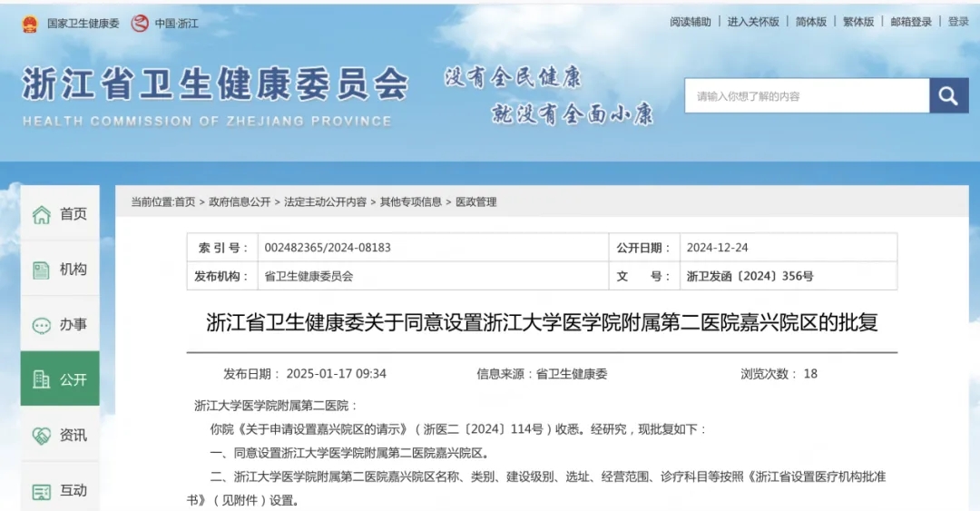Click the handshake icon beside 资讯
Viewport: 980px width, 511px height.
click(41, 436)
